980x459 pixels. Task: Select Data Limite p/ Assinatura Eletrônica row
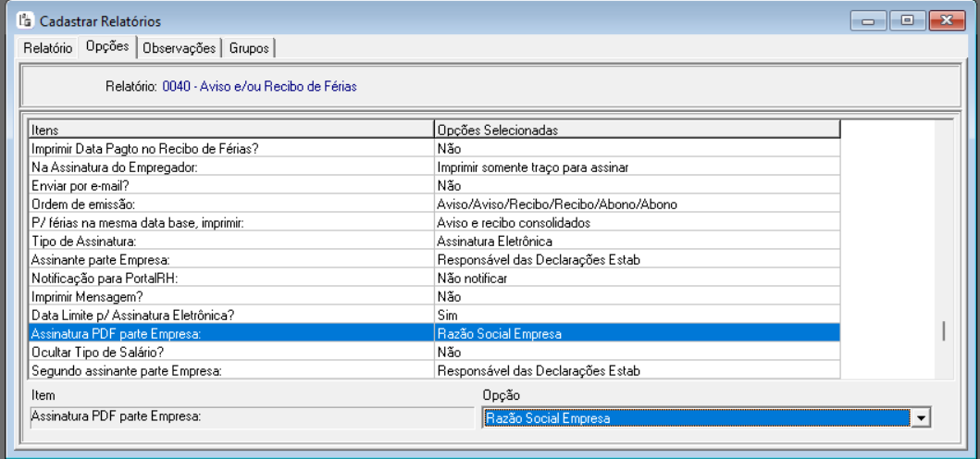231,316
